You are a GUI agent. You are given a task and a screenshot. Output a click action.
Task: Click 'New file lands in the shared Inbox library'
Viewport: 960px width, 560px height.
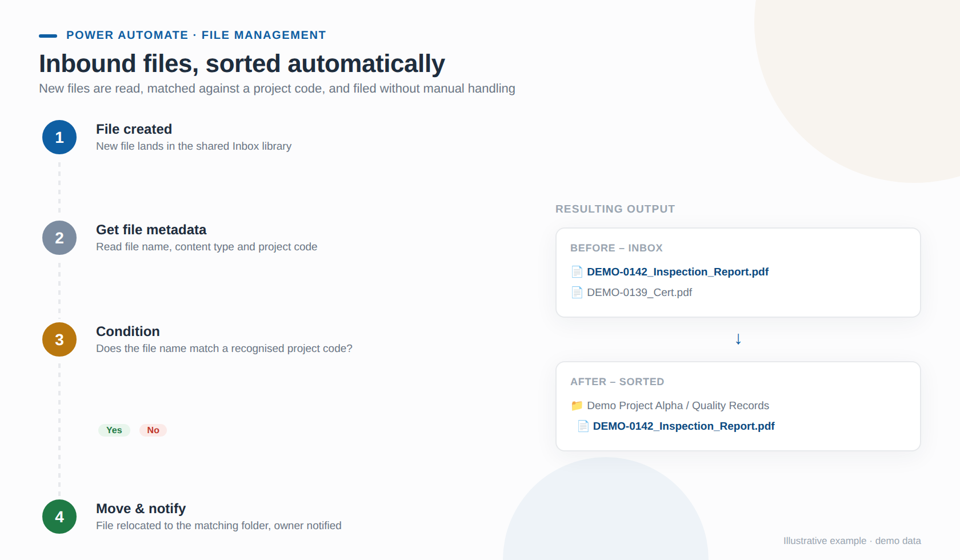(194, 146)
